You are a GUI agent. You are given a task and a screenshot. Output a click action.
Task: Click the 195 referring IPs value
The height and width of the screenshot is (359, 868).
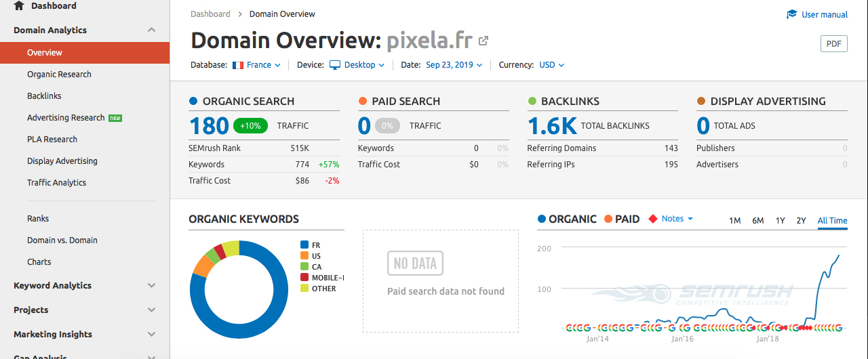(x=671, y=165)
